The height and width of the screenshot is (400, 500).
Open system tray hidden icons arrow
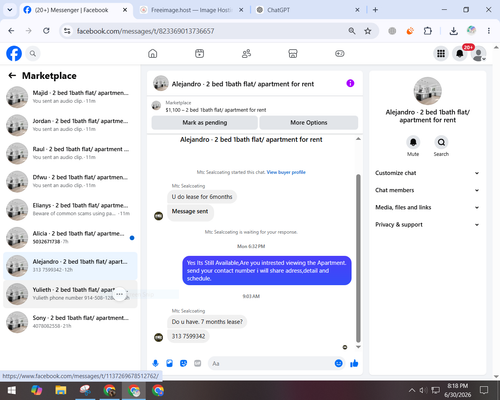click(x=412, y=390)
